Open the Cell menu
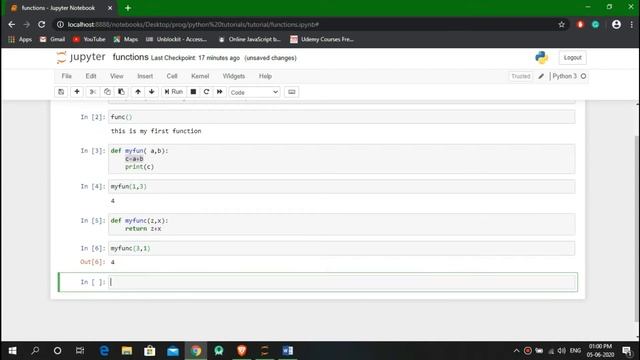Screen dimensions: 640x360 coord(172,76)
